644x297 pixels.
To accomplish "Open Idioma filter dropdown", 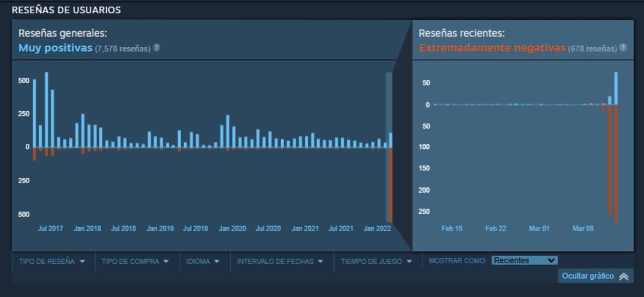I will click(x=203, y=262).
